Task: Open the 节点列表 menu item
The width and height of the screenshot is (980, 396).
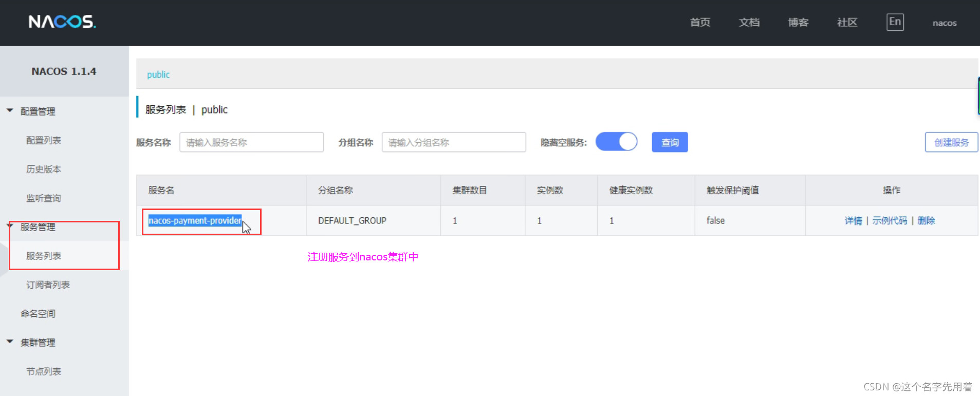Action: click(x=44, y=371)
